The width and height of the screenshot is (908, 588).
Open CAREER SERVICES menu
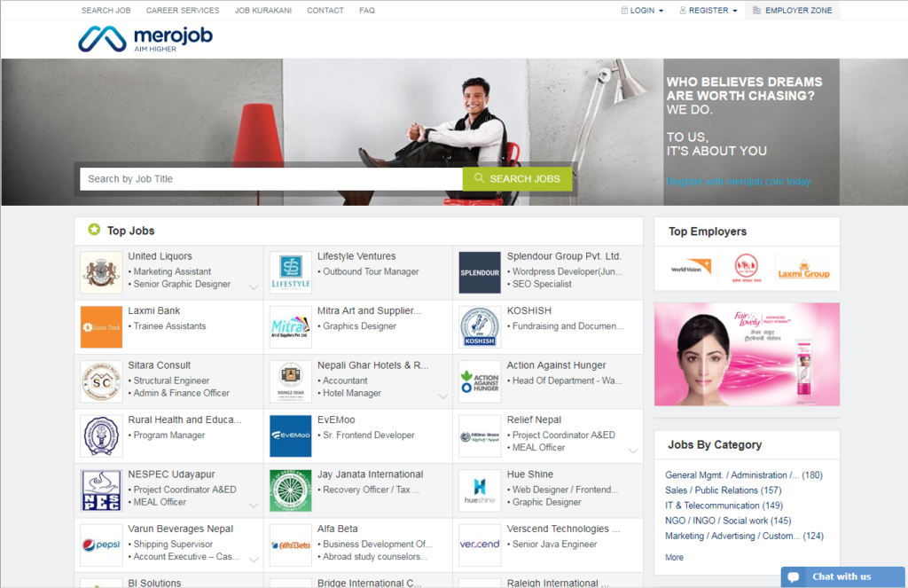tap(183, 11)
